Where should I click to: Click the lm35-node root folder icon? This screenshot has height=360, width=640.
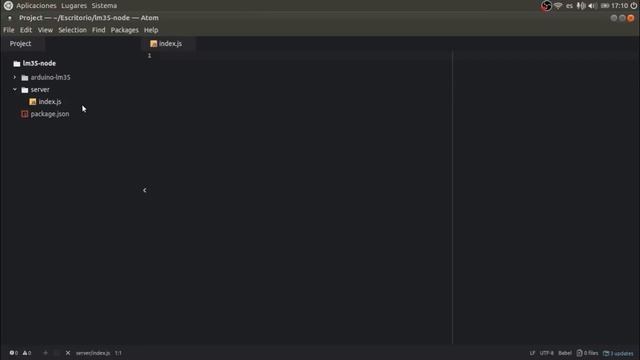click(17, 63)
